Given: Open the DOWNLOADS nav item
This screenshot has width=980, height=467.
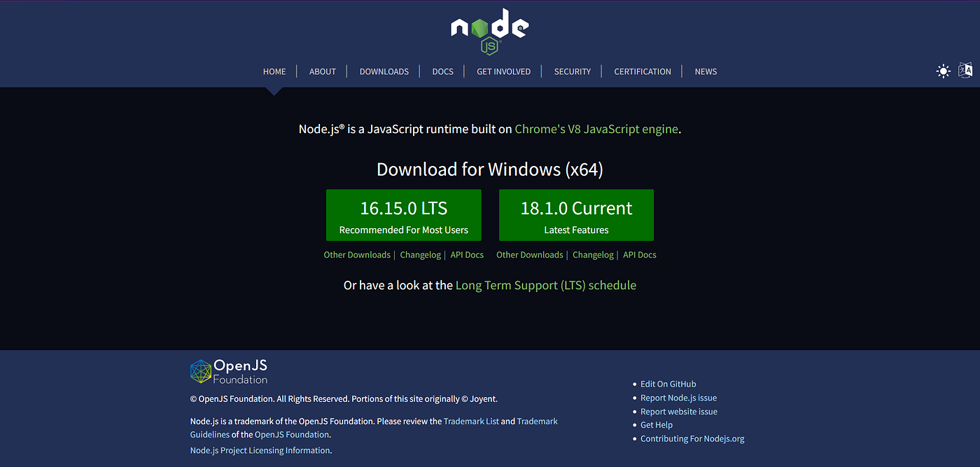Looking at the screenshot, I should click(x=384, y=71).
